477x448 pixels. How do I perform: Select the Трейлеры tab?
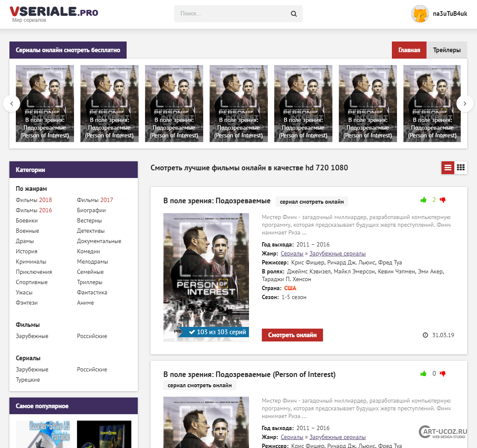pos(447,50)
